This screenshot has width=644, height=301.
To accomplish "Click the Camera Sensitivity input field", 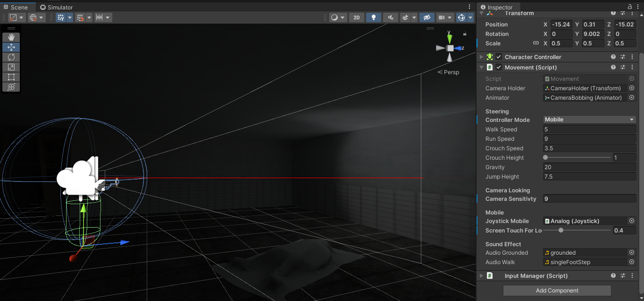I will 590,199.
